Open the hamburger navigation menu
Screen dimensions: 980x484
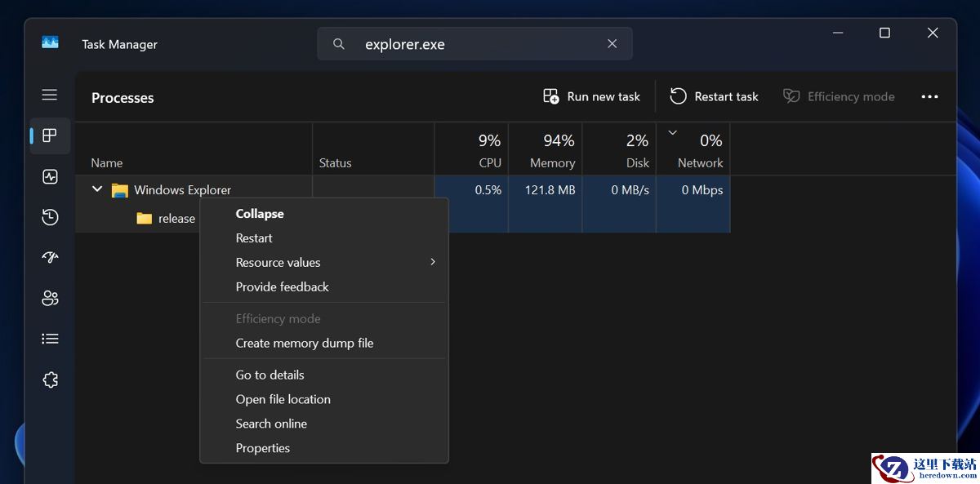pos(50,95)
